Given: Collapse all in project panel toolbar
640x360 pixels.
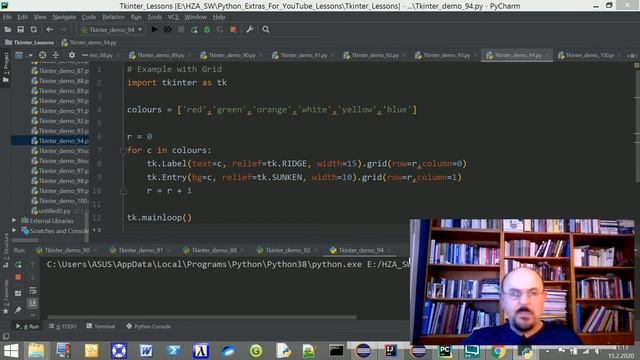Looking at the screenshot, I should [56, 55].
